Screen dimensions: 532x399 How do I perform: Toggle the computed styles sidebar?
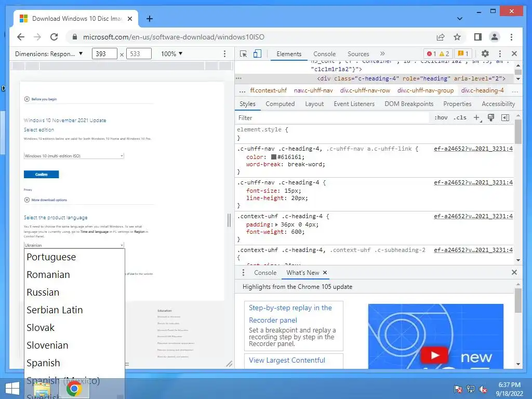coord(505,118)
